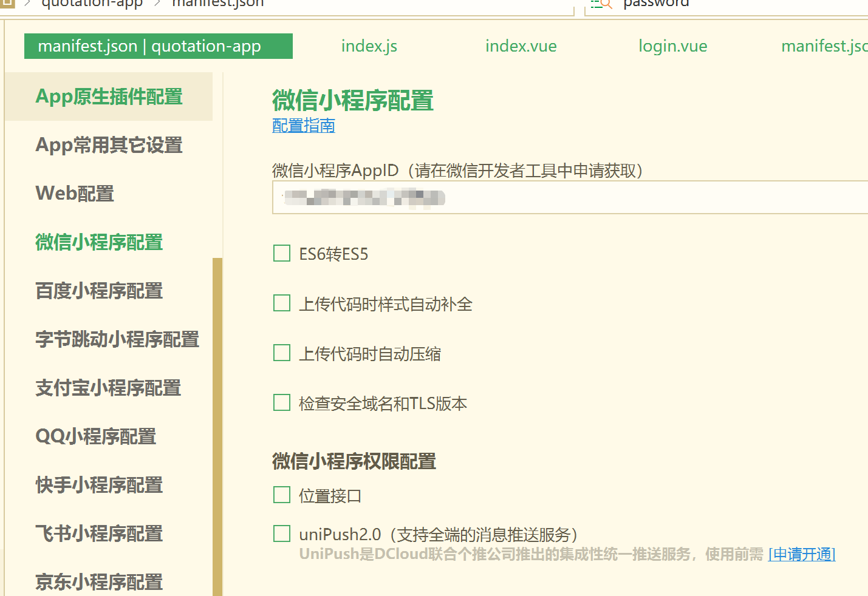Switch to the index.vue tab
This screenshot has width=868, height=596.
[521, 46]
